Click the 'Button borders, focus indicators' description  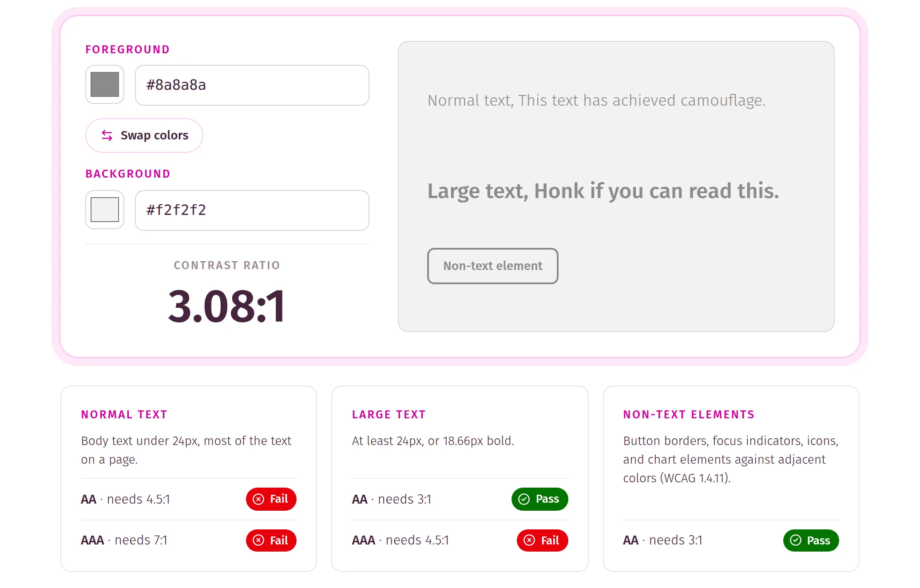point(731,460)
